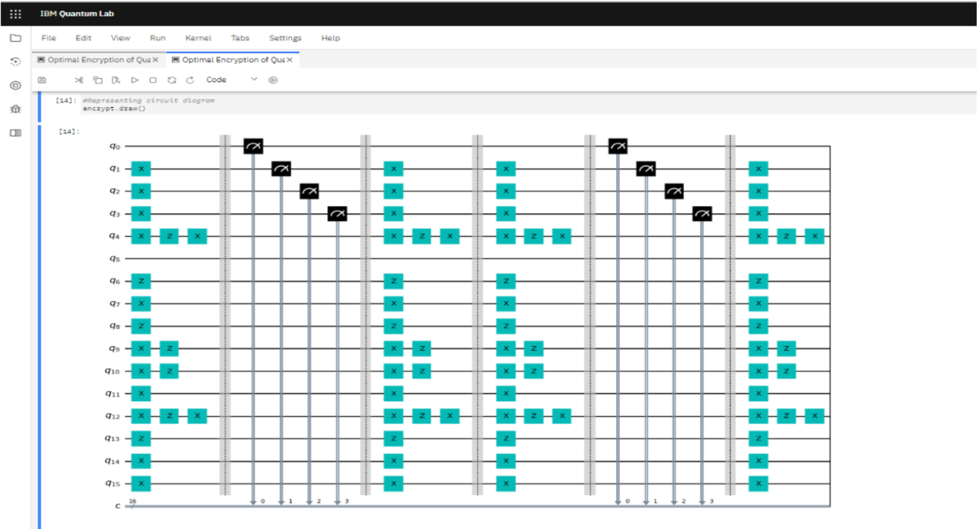The width and height of the screenshot is (980, 529).
Task: Interrupt the kernel with stop icon
Action: click(153, 80)
